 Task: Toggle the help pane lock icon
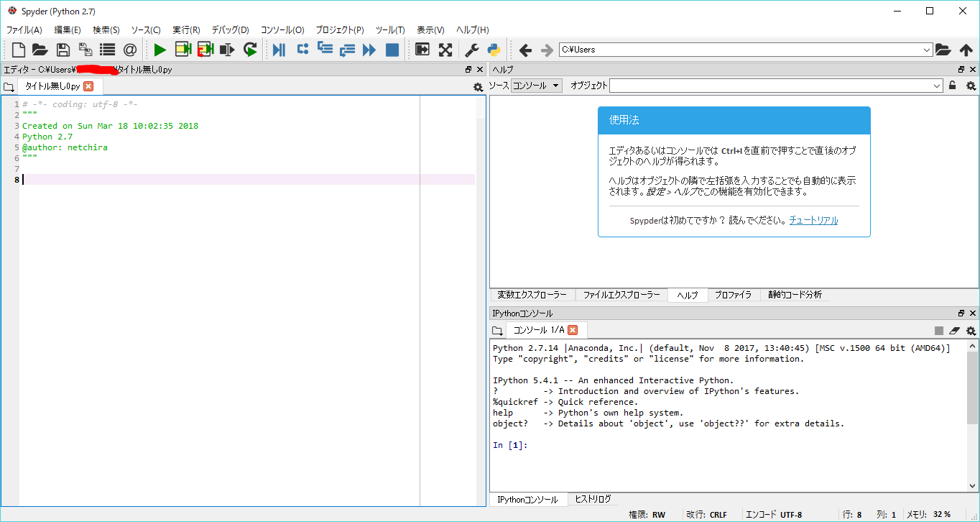click(x=953, y=86)
